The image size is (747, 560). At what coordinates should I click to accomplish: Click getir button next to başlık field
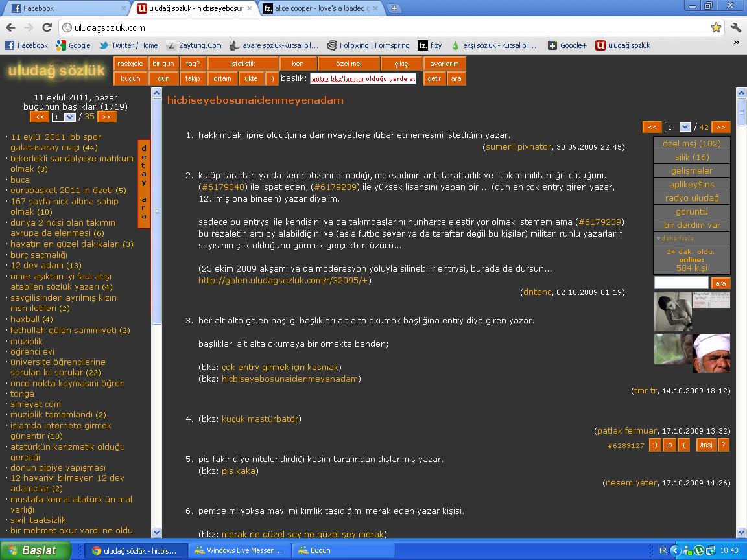coord(434,78)
